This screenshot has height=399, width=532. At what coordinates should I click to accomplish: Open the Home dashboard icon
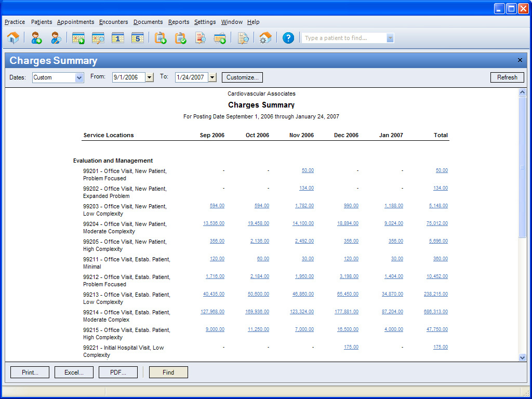13,37
